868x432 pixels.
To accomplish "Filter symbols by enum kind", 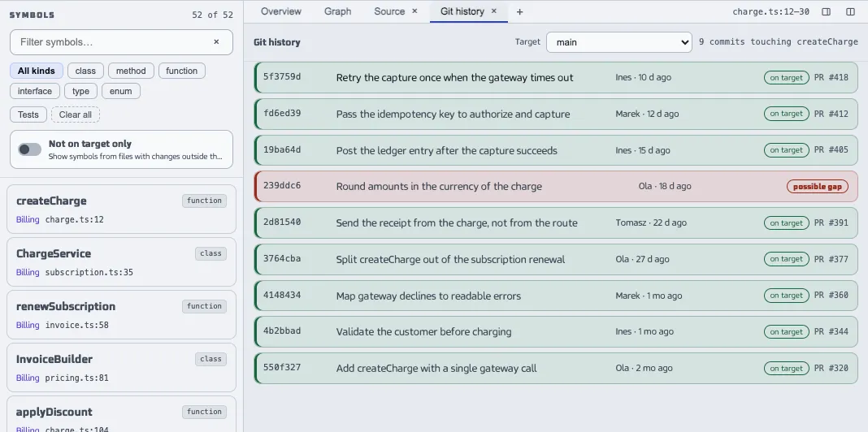I will 120,91.
